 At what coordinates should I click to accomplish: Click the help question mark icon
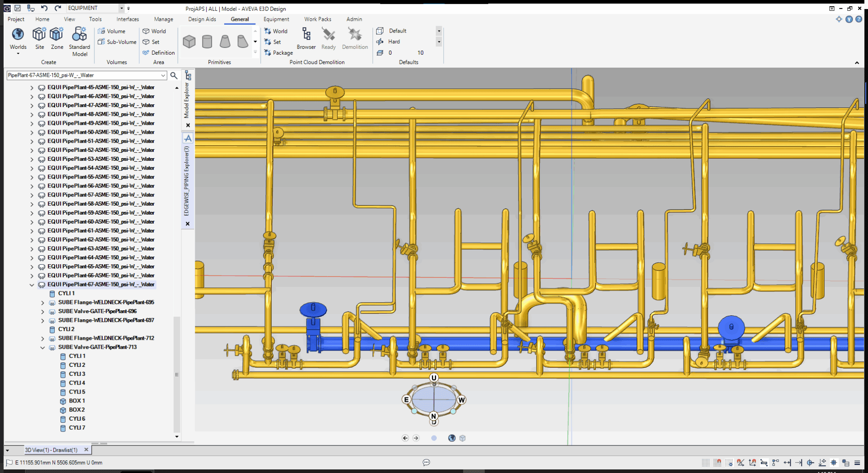pos(859,19)
